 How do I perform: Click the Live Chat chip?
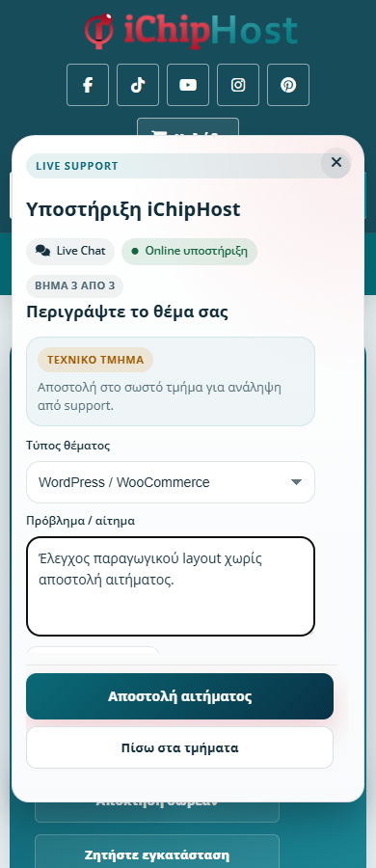coord(70,252)
